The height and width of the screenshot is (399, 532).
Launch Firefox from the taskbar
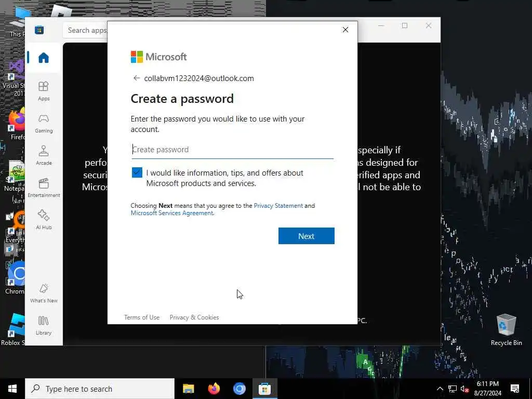[x=214, y=389]
